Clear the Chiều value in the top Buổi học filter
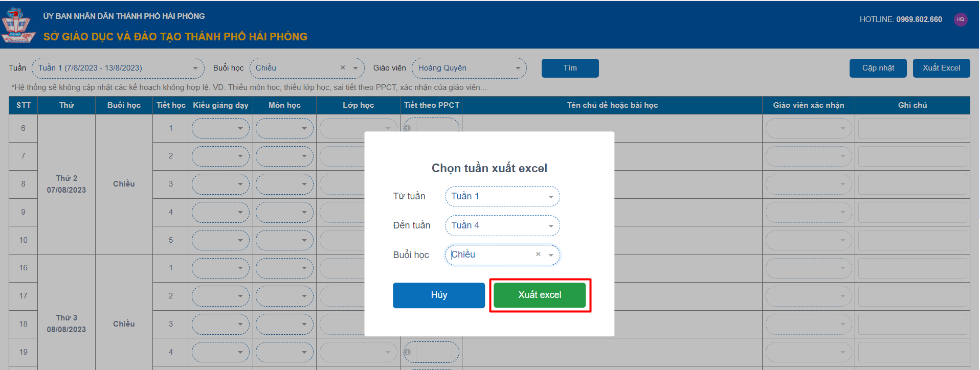This screenshot has width=980, height=370. [x=343, y=68]
